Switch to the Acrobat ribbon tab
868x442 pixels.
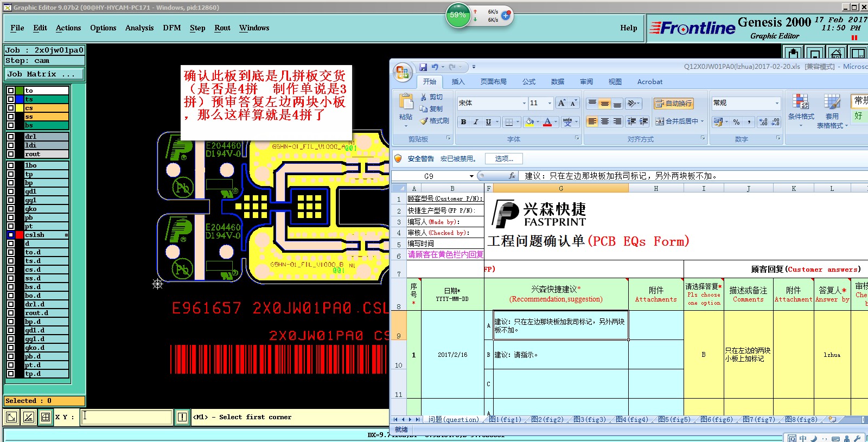[650, 82]
